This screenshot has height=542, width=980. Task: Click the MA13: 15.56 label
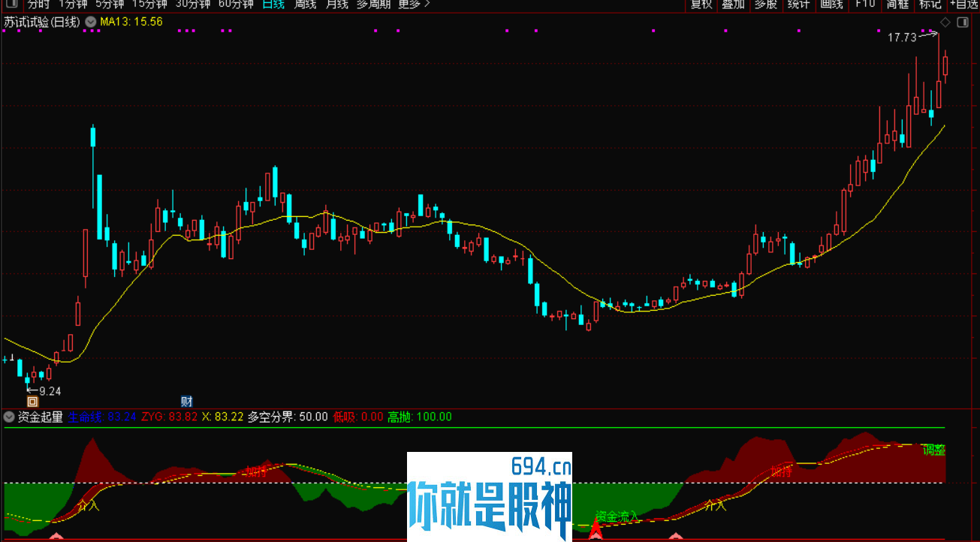click(x=131, y=22)
